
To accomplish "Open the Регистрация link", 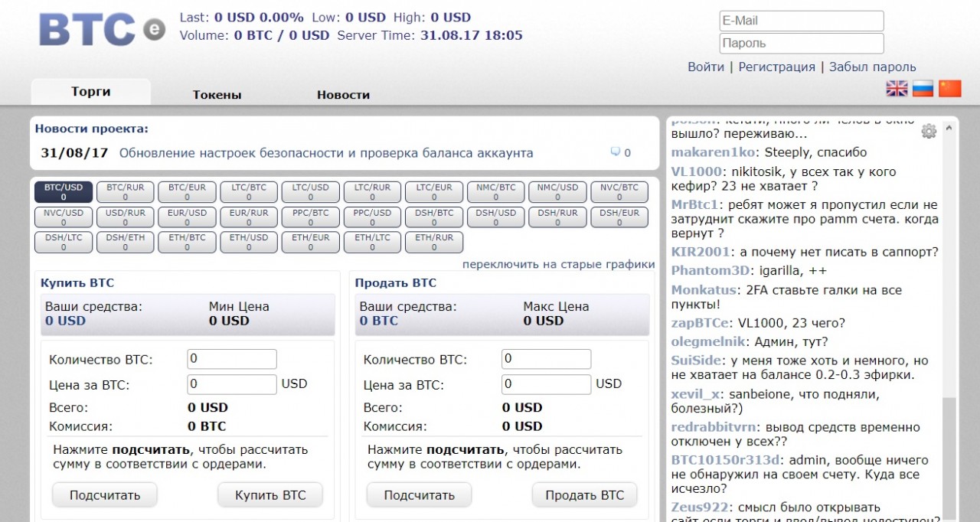I will coord(776,67).
